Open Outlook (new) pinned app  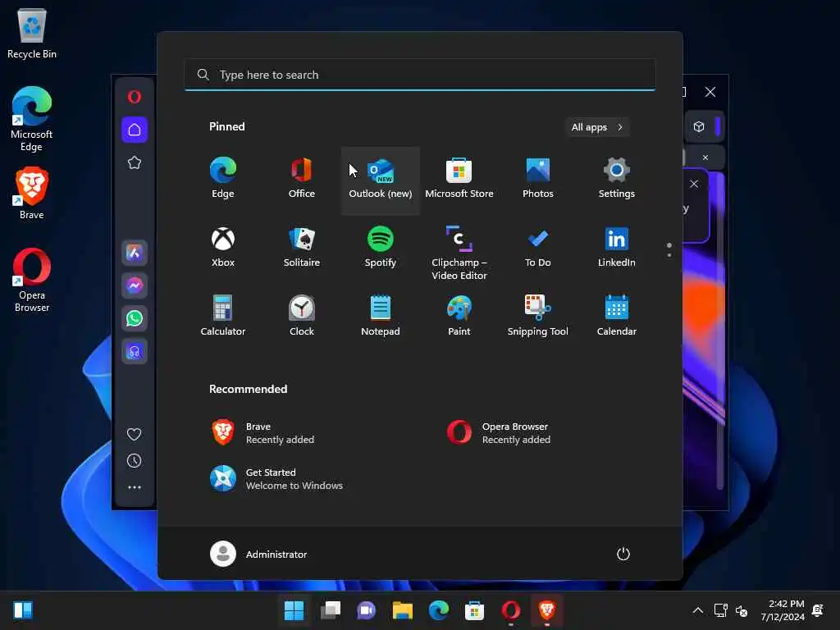[x=381, y=180]
